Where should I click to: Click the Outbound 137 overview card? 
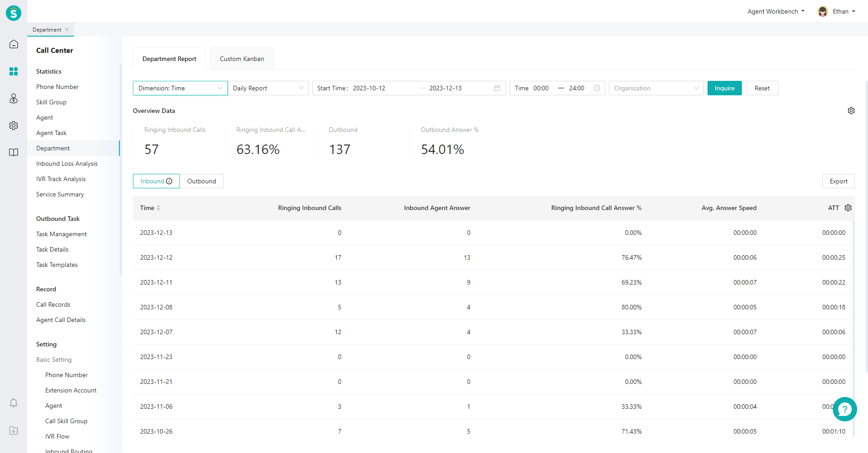pyautogui.click(x=363, y=141)
